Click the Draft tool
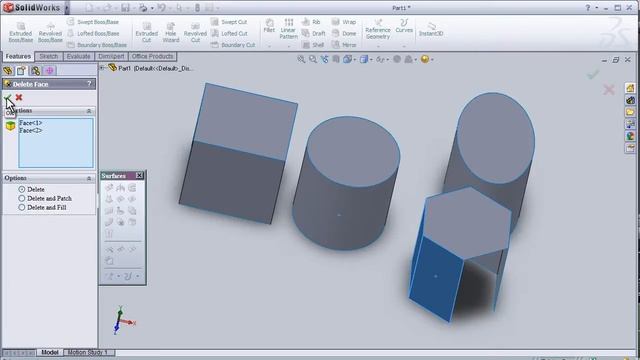 [313, 33]
